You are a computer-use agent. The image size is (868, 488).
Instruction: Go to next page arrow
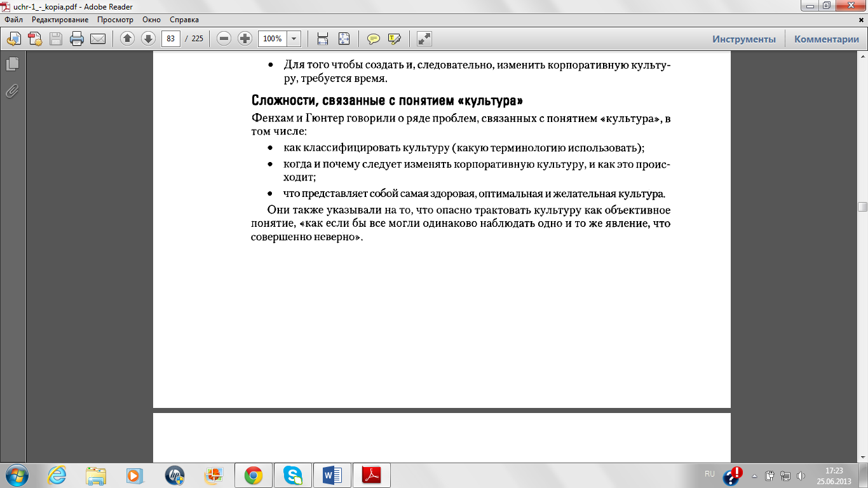[x=148, y=39]
